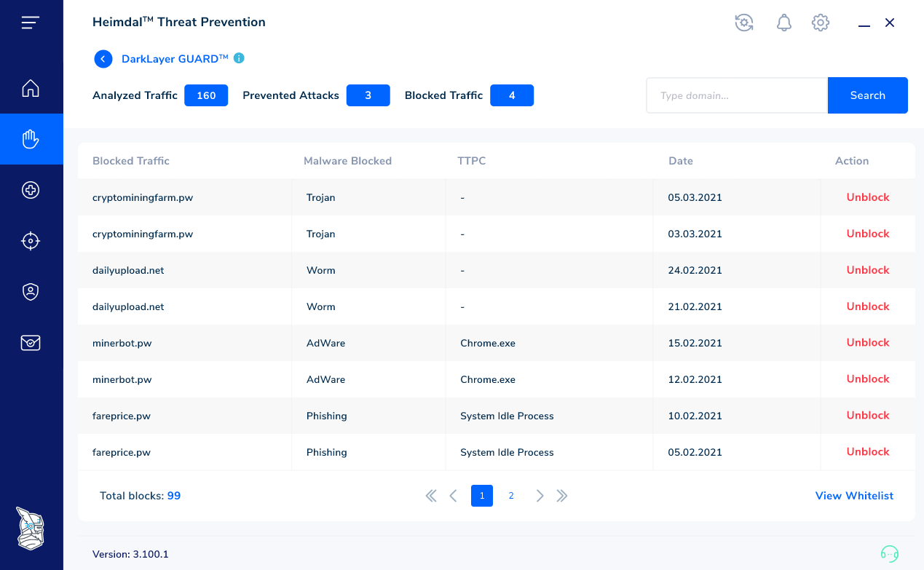This screenshot has height=570, width=924.
Task: Click the Action column header
Action: [852, 161]
